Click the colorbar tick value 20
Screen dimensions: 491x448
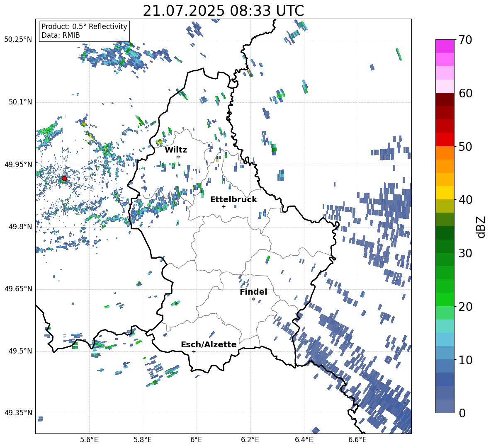pyautogui.click(x=466, y=307)
